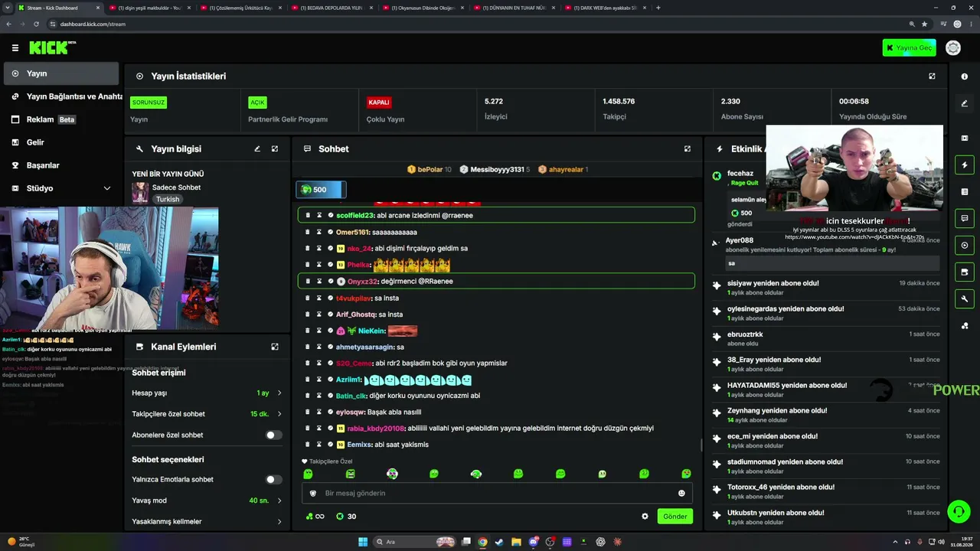
Task: Click the chat scrollbar thumb
Action: pyautogui.click(x=701, y=445)
